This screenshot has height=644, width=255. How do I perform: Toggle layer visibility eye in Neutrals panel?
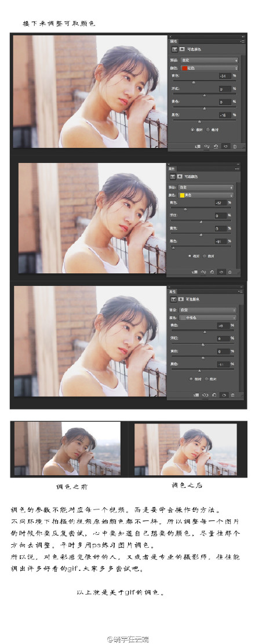224,395
